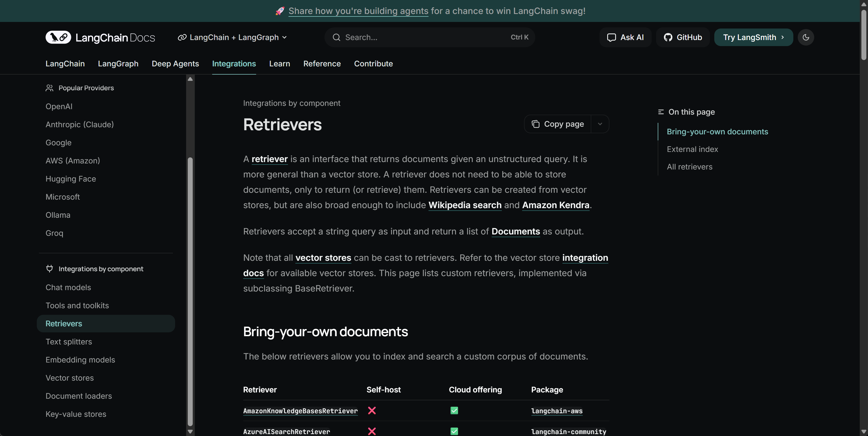
Task: Open Anthropic (Claude) in the sidebar
Action: click(x=80, y=124)
